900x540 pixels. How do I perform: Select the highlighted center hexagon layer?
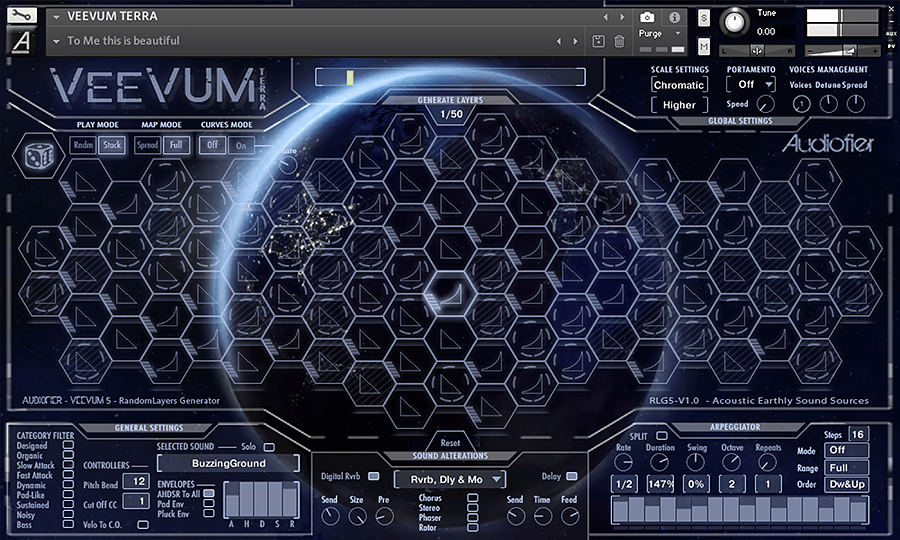click(451, 295)
